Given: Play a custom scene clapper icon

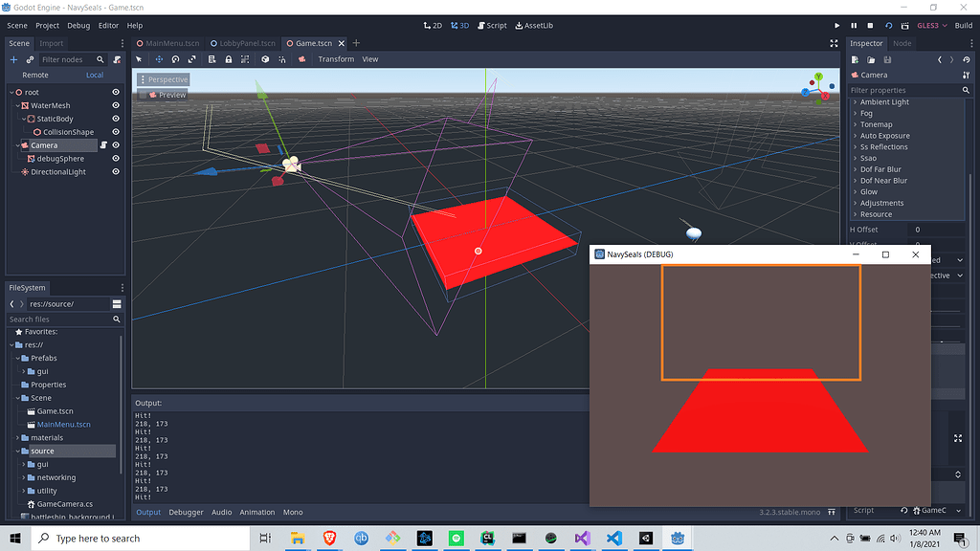Looking at the screenshot, I should [x=905, y=26].
